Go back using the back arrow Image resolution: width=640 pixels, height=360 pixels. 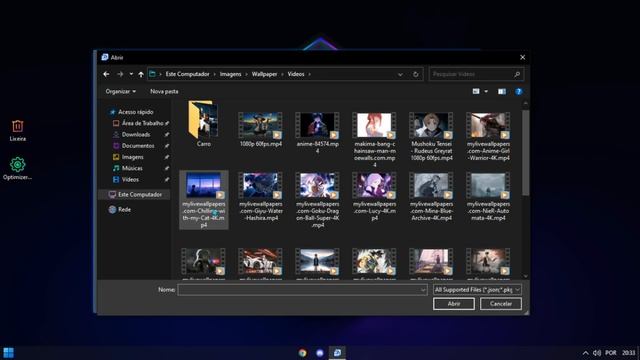click(107, 74)
